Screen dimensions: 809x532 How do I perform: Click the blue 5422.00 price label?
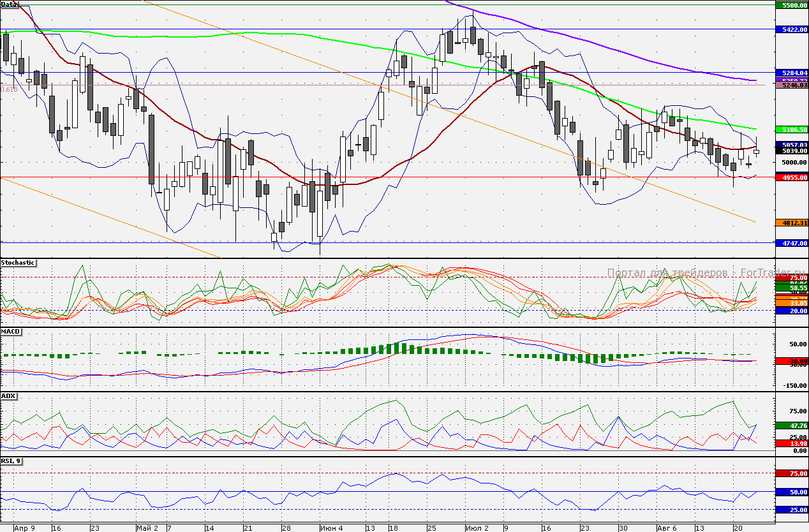coord(791,29)
